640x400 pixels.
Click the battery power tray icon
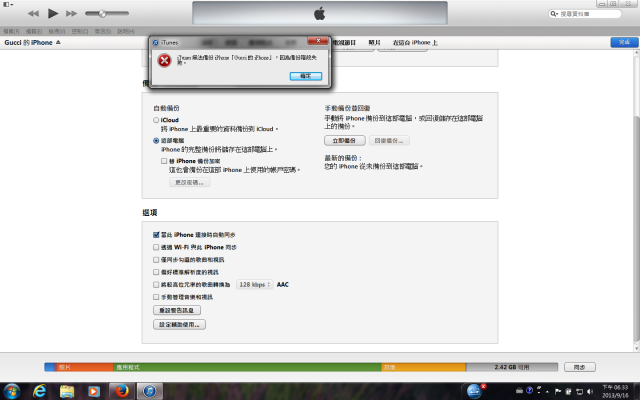[x=568, y=391]
